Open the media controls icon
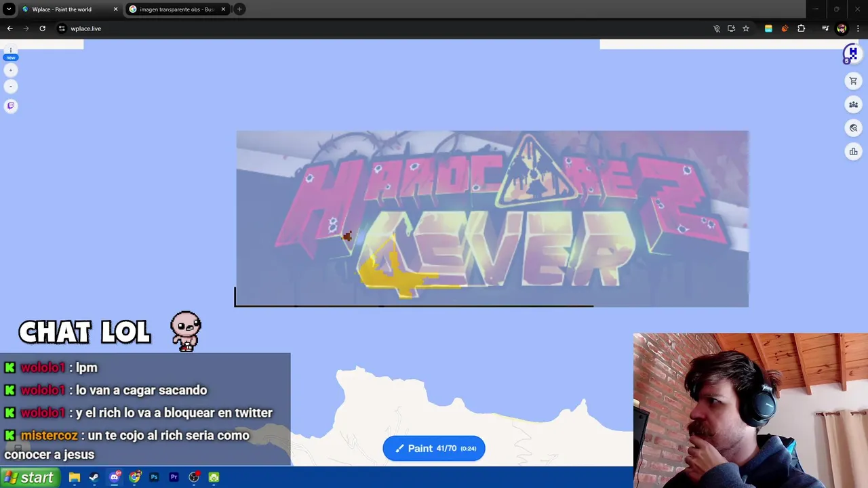This screenshot has width=868, height=488. (x=825, y=28)
